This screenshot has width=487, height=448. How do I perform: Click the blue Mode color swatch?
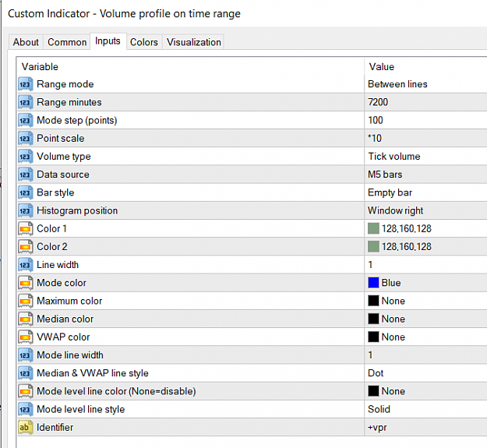click(373, 283)
